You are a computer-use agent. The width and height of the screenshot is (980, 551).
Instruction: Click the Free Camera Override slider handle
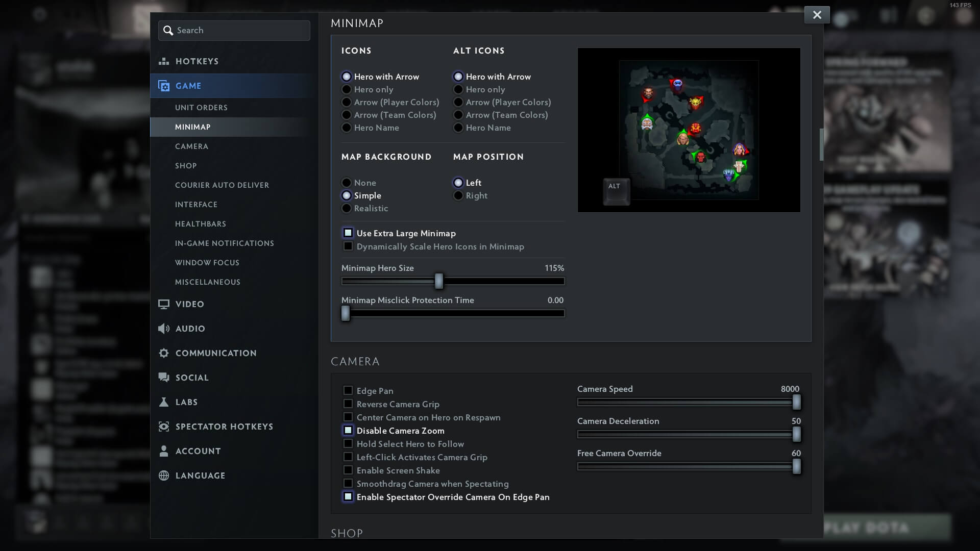pyautogui.click(x=796, y=466)
